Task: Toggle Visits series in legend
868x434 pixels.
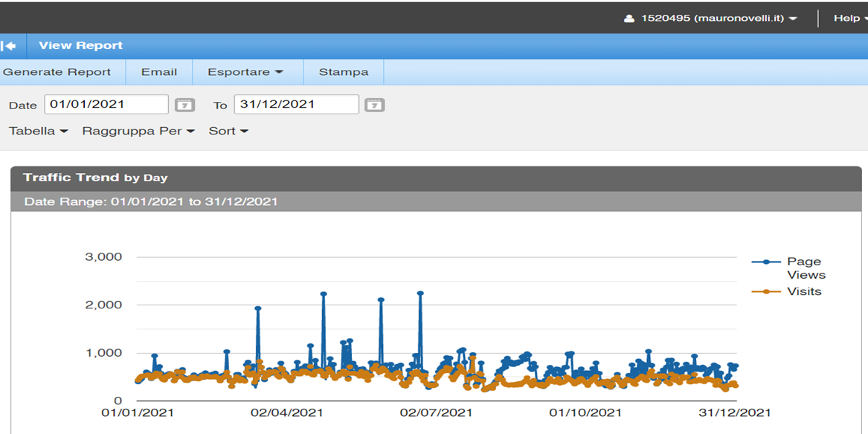Action: pos(803,291)
